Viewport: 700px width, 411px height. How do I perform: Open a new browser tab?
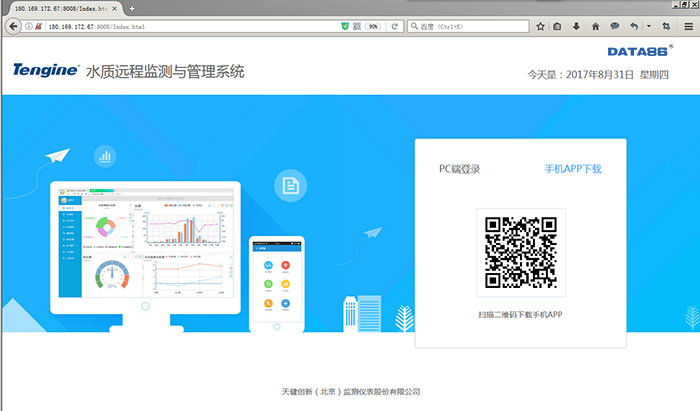(x=132, y=8)
